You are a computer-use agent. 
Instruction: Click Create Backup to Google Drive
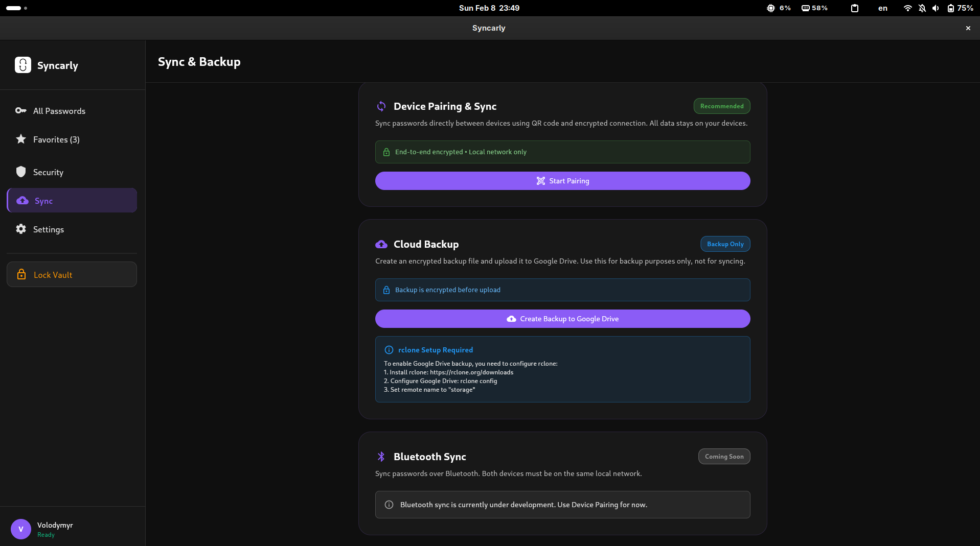tap(562, 318)
